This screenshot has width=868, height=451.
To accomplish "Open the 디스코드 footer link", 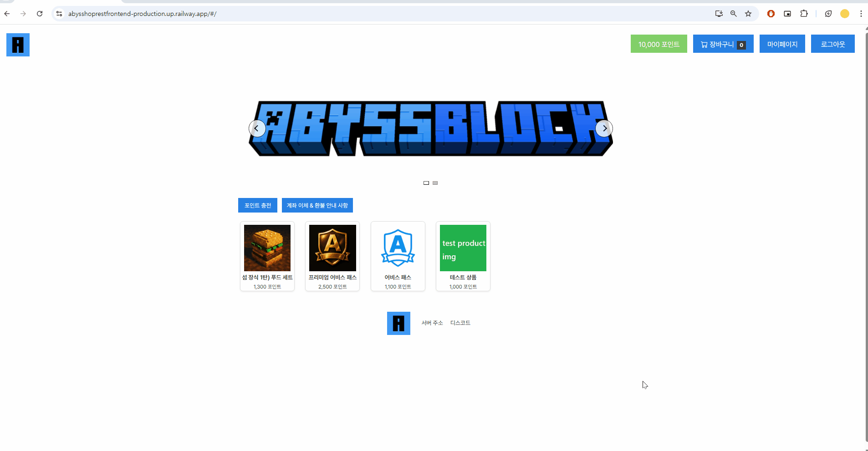I will tap(460, 323).
